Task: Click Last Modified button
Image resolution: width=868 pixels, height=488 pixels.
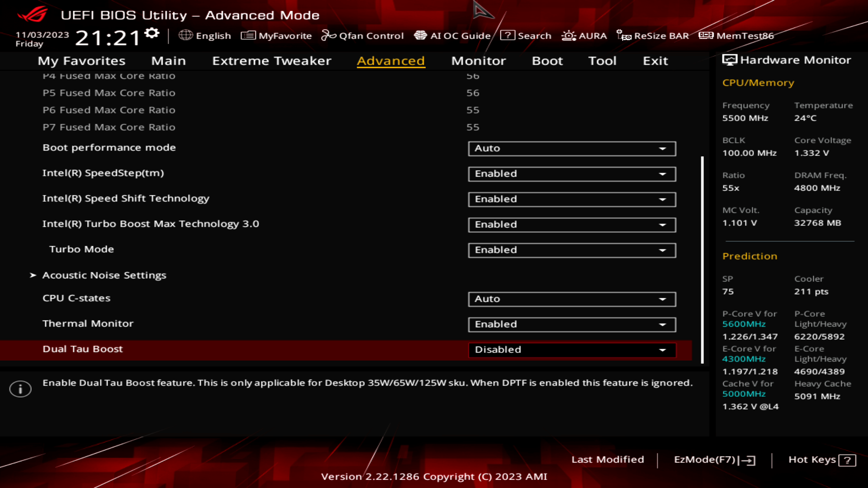Action: coord(607,459)
